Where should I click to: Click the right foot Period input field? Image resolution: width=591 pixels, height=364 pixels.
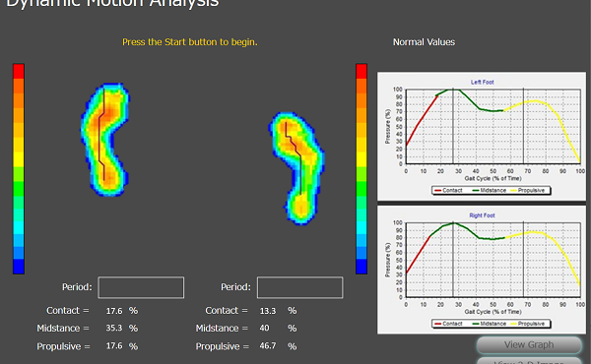coord(300,287)
